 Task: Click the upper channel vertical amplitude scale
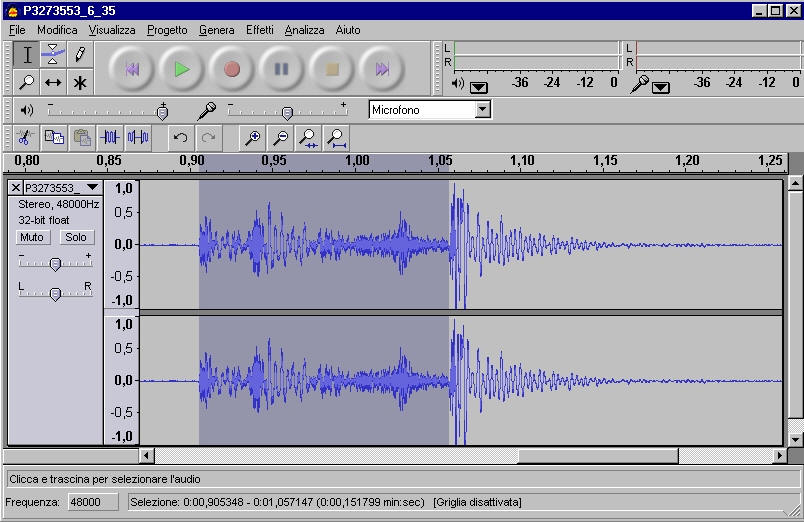[x=122, y=244]
